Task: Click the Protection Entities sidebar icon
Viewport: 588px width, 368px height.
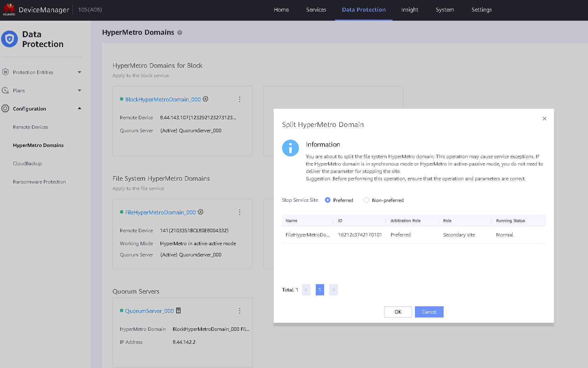Action: [x=5, y=72]
